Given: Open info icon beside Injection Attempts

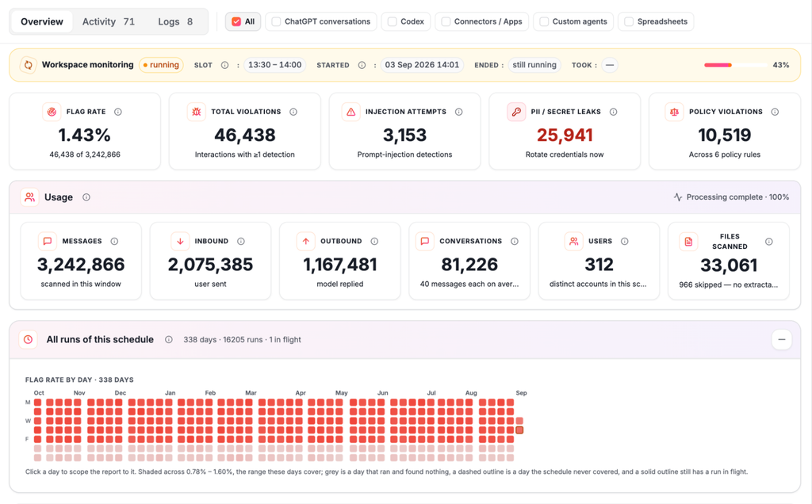Looking at the screenshot, I should pos(459,112).
